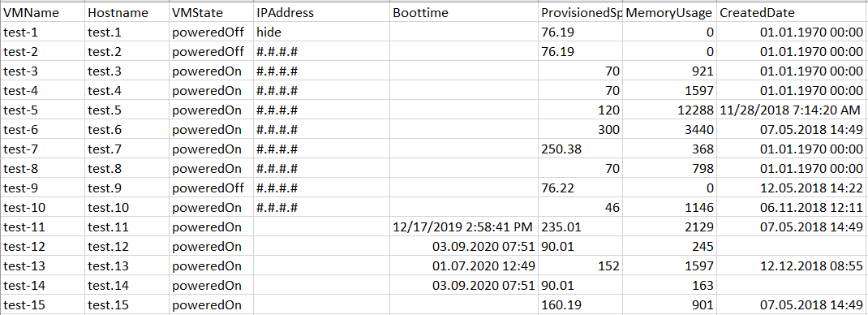Select poweredOff state for test-9
Image resolution: width=868 pixels, height=315 pixels.
[212, 187]
